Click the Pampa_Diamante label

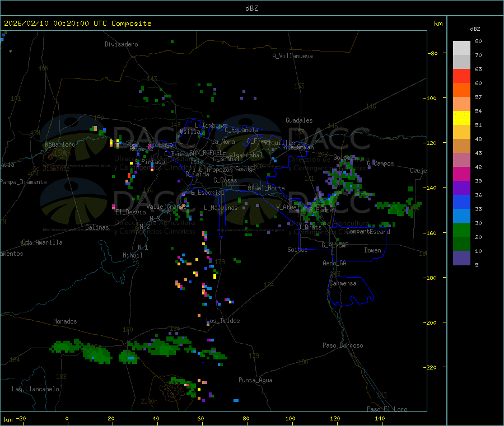tap(24, 182)
